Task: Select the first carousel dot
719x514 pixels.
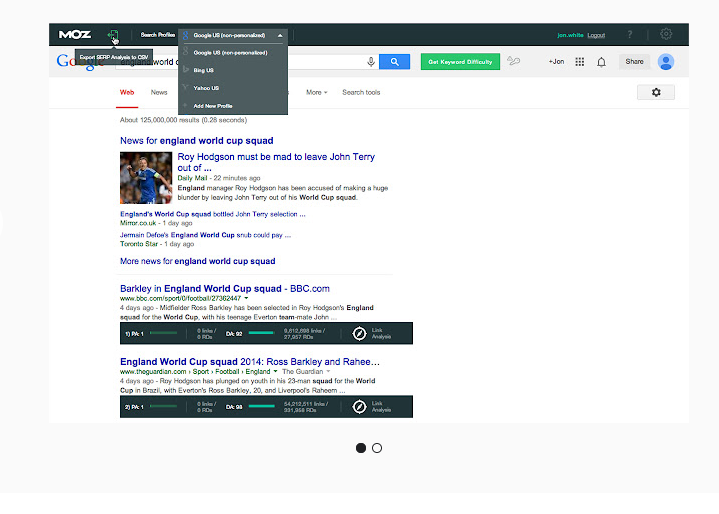Action: pos(361,448)
